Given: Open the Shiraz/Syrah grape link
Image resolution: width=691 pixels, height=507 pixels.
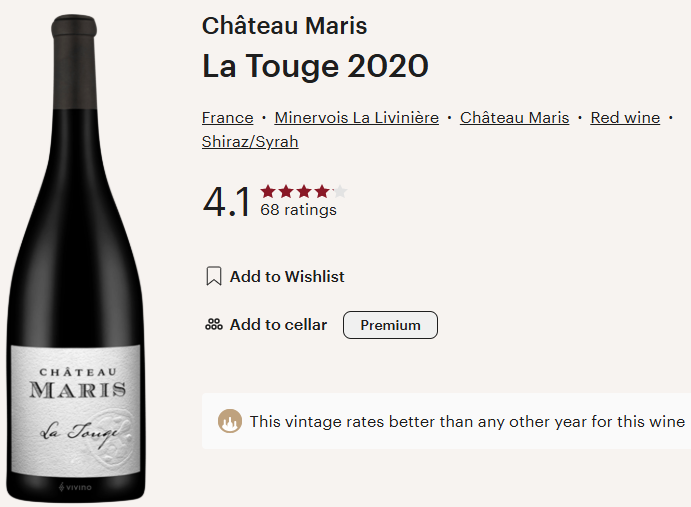Looking at the screenshot, I should click(250, 142).
